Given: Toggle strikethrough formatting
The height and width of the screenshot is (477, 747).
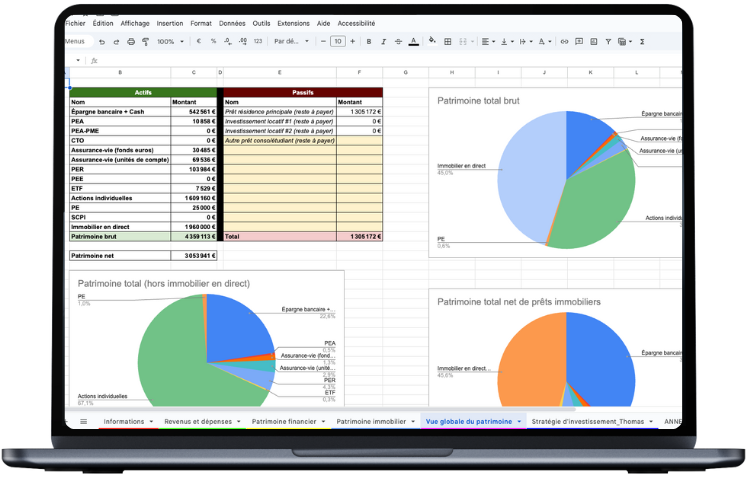Looking at the screenshot, I should point(398,41).
